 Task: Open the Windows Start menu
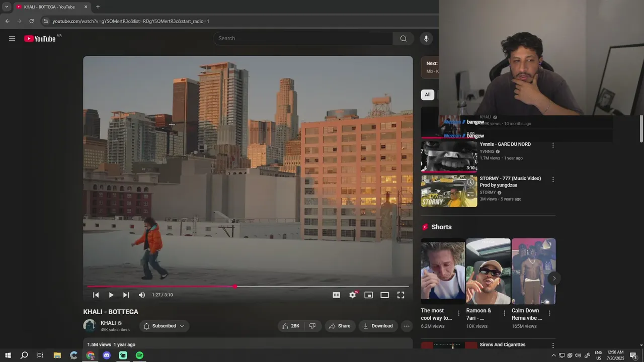tap(8, 355)
